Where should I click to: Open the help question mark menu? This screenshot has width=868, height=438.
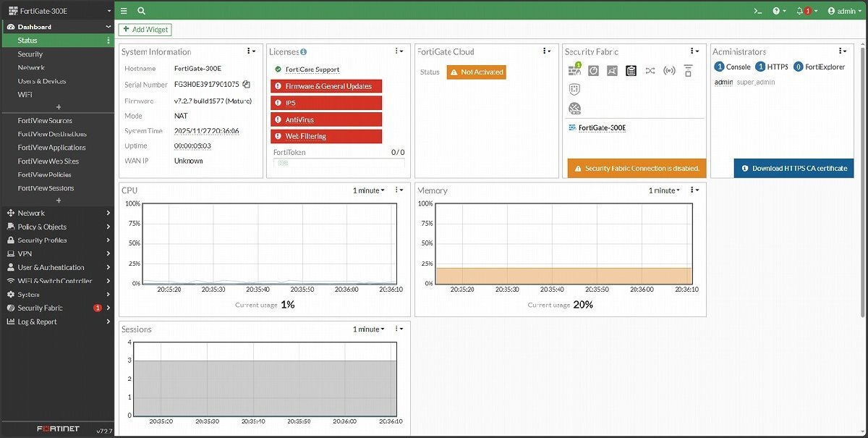(778, 11)
